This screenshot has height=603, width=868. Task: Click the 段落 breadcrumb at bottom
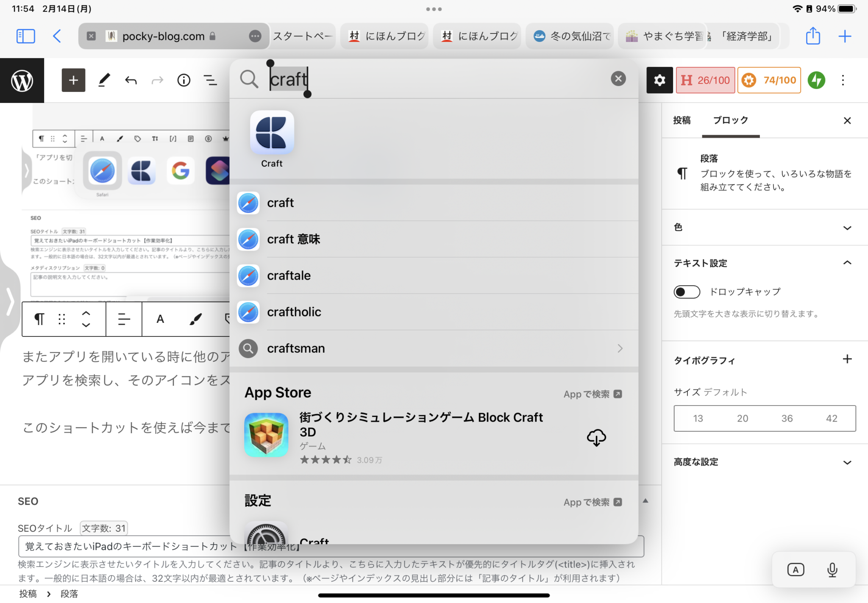[69, 594]
